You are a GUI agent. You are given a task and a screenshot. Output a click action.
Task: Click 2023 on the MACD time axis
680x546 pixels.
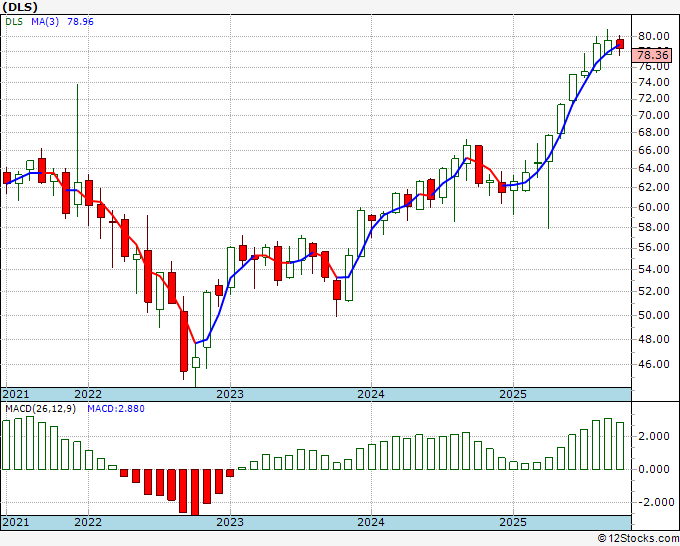point(230,522)
